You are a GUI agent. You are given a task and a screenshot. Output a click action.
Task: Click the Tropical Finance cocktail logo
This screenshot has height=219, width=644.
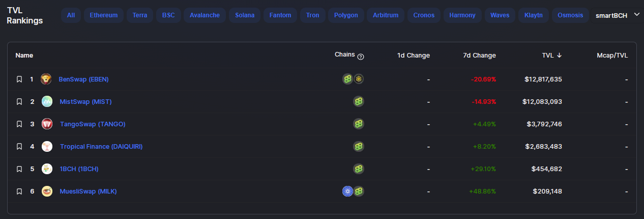[x=47, y=147]
